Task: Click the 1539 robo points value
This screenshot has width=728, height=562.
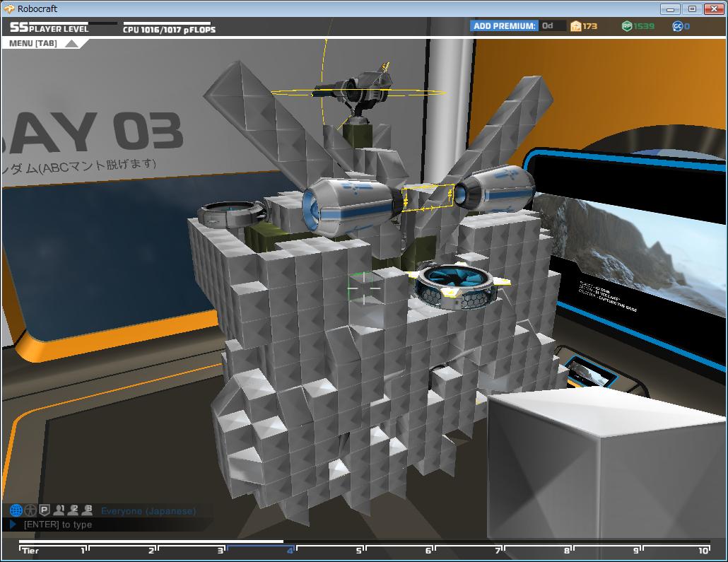Action: (643, 26)
